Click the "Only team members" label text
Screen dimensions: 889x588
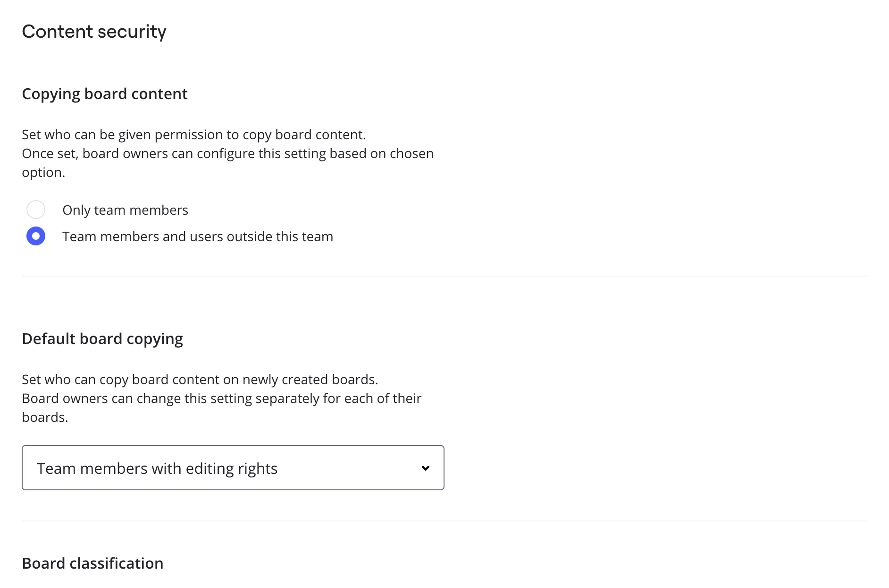[x=125, y=210]
